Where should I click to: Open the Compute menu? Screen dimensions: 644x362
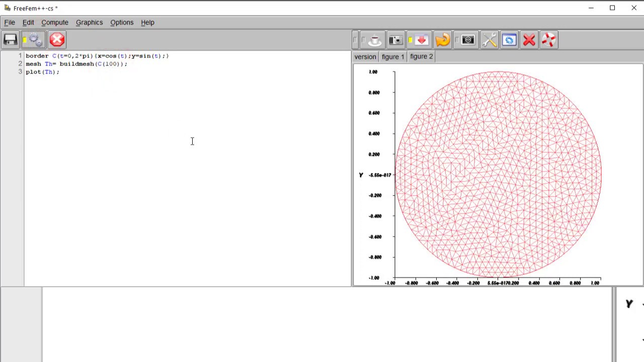click(x=55, y=23)
